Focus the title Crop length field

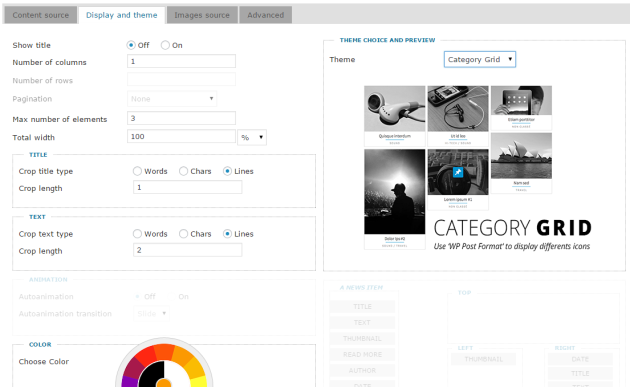tap(188, 187)
